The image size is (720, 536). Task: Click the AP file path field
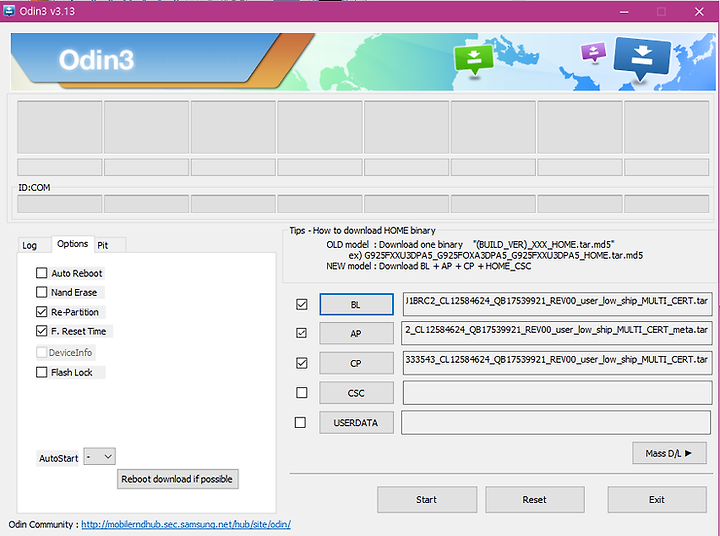[557, 333]
